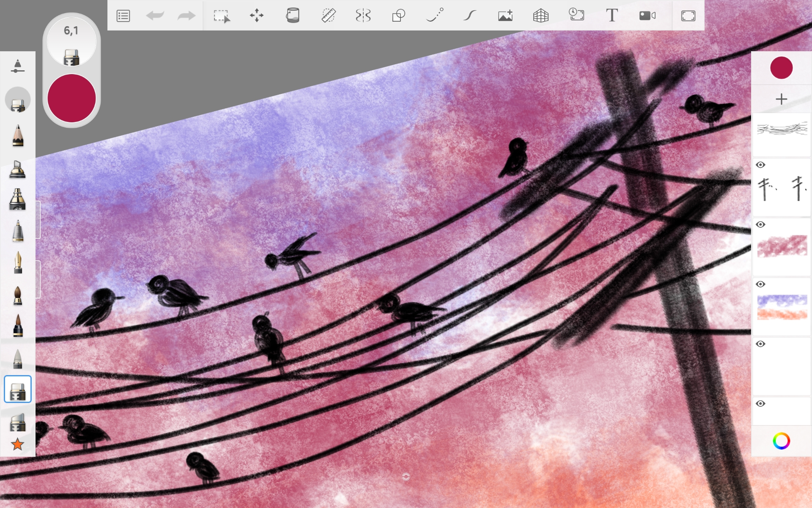Screen dimensions: 812x508
Task: Enable the Symmetry tool
Action: point(363,16)
